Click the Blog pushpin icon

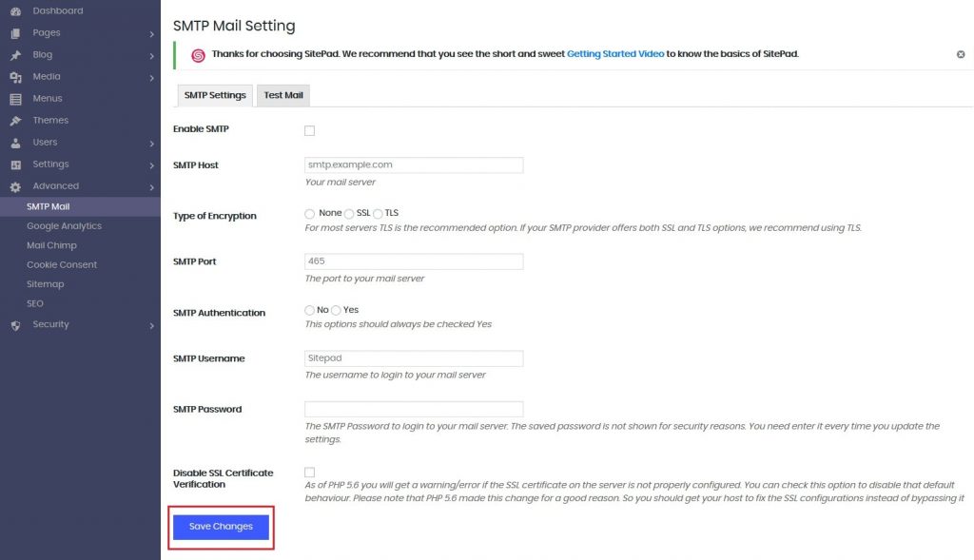pyautogui.click(x=15, y=55)
